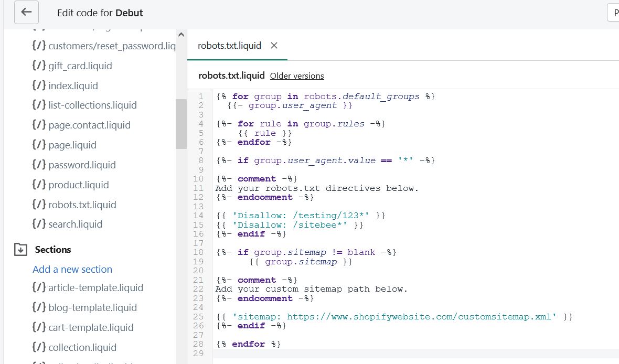The image size is (619, 364).
Task: Open page.contact.liquid template file
Action: click(81, 125)
